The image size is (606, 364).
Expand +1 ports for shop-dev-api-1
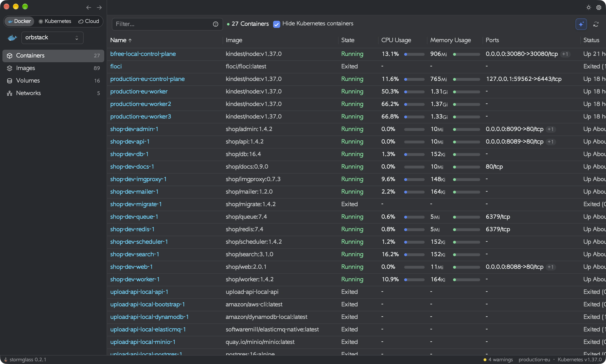tap(551, 142)
